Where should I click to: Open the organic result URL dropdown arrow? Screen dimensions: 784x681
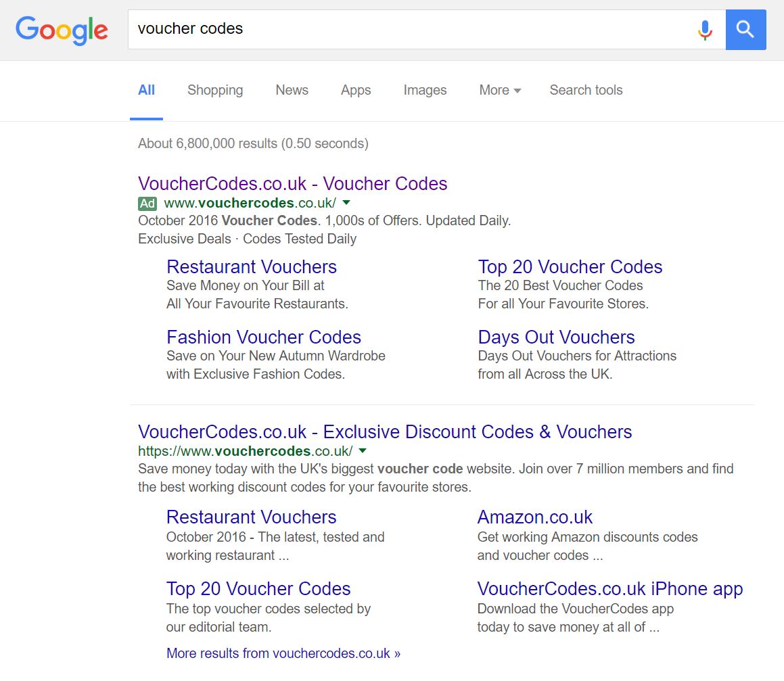coord(363,450)
